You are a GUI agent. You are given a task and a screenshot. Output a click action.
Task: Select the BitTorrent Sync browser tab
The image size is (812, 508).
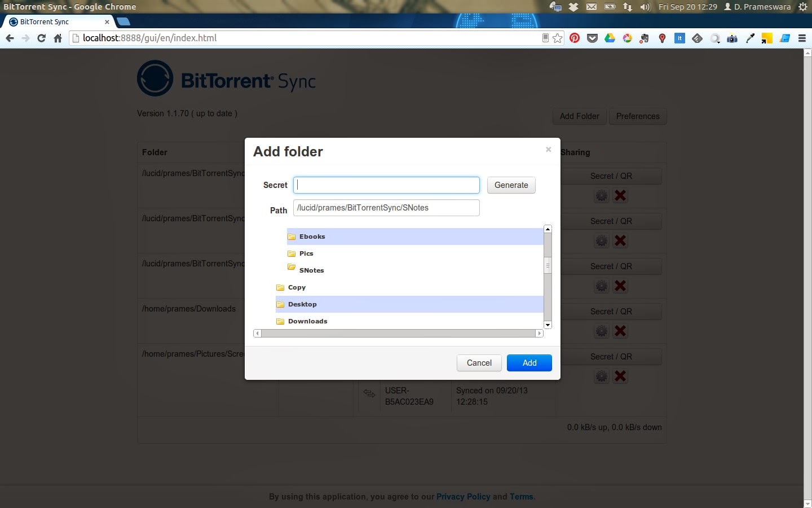(59, 22)
